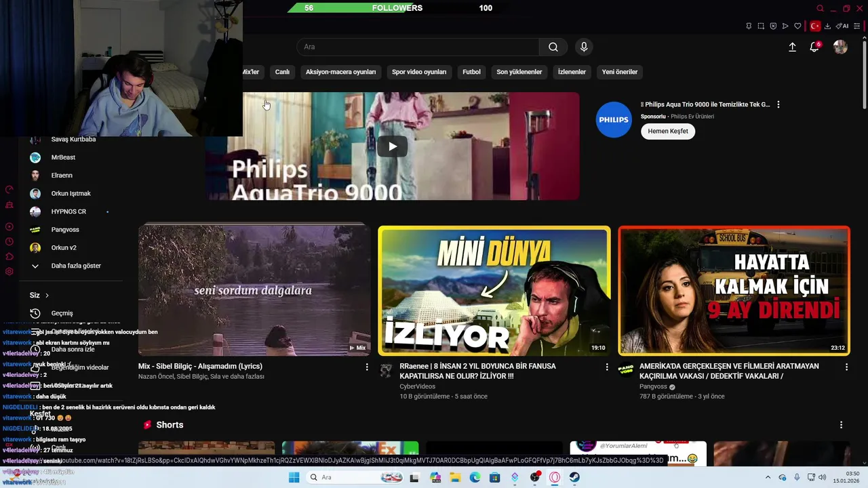This screenshot has height=488, width=868.
Task: Select the Canlı filter chip
Action: click(282, 72)
